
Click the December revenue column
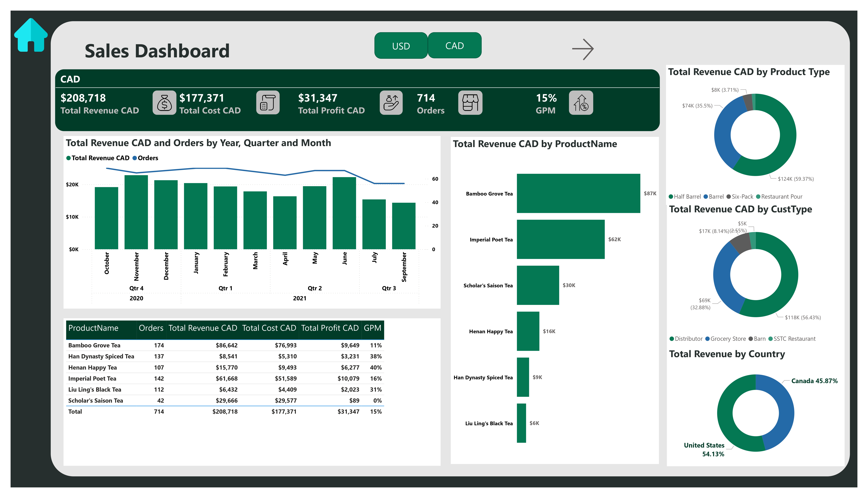coord(166,215)
